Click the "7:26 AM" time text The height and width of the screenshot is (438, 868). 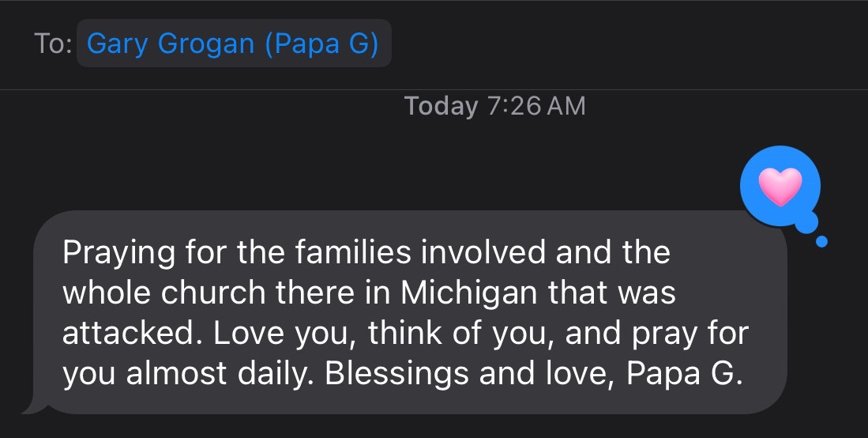click(536, 106)
